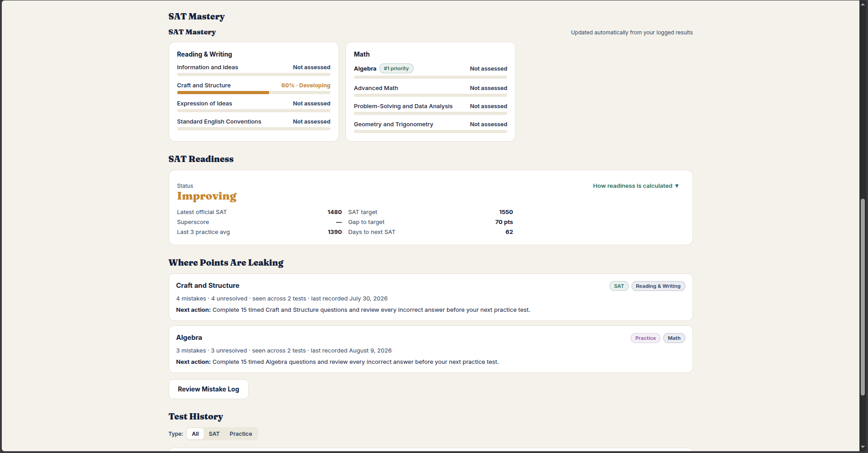Image resolution: width=868 pixels, height=453 pixels.
Task: Open the Algebra leak card title
Action: 189,338
